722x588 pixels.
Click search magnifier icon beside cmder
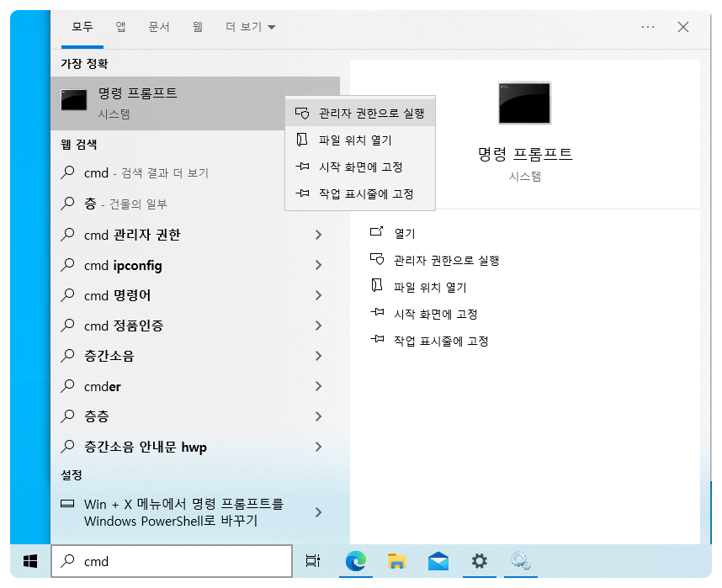tap(67, 386)
